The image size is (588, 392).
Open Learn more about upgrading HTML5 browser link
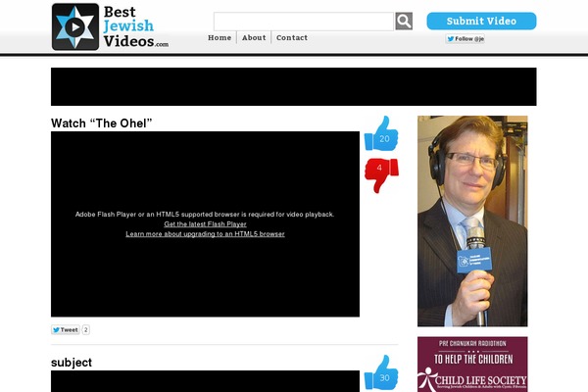pos(205,233)
